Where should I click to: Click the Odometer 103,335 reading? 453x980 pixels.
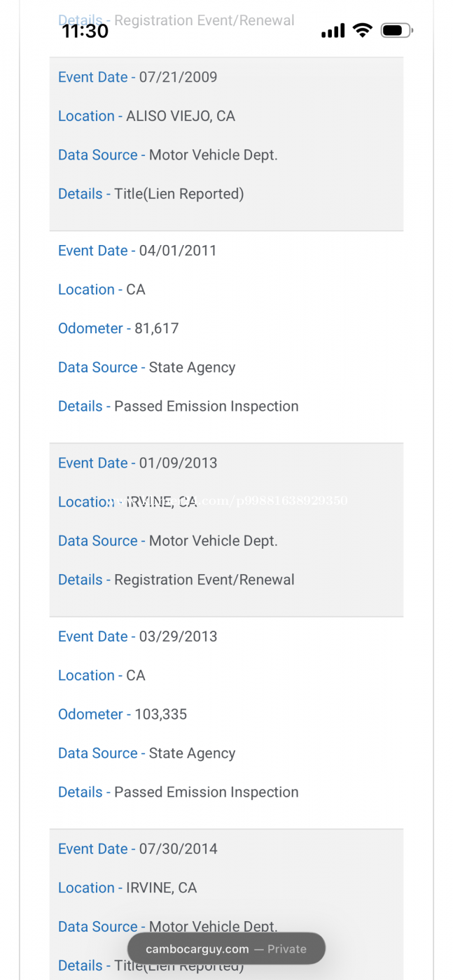tap(123, 714)
